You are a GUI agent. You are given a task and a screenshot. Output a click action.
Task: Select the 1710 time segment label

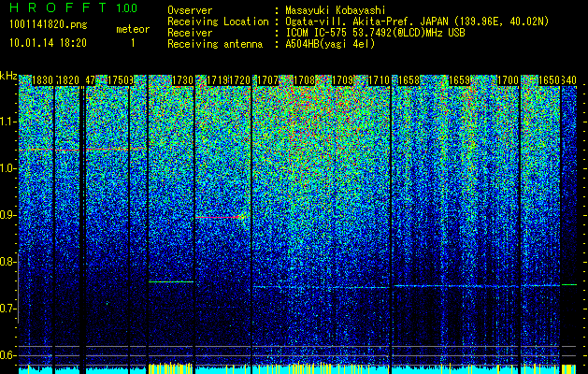pos(379,80)
